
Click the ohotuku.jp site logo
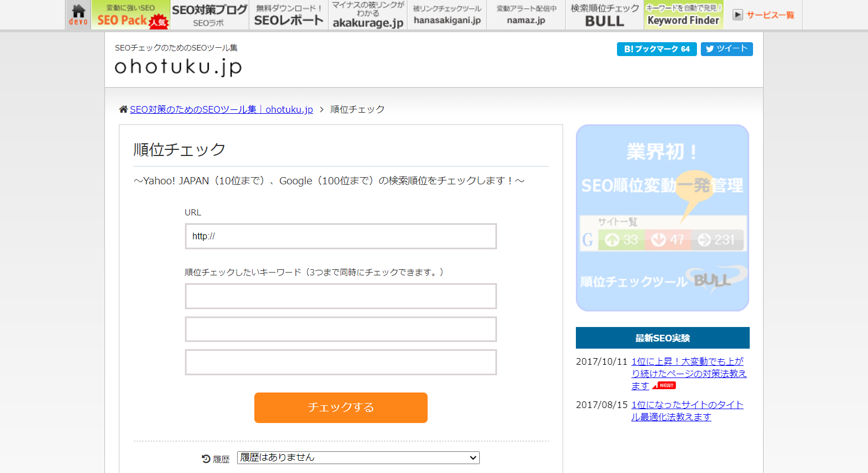pos(178,67)
